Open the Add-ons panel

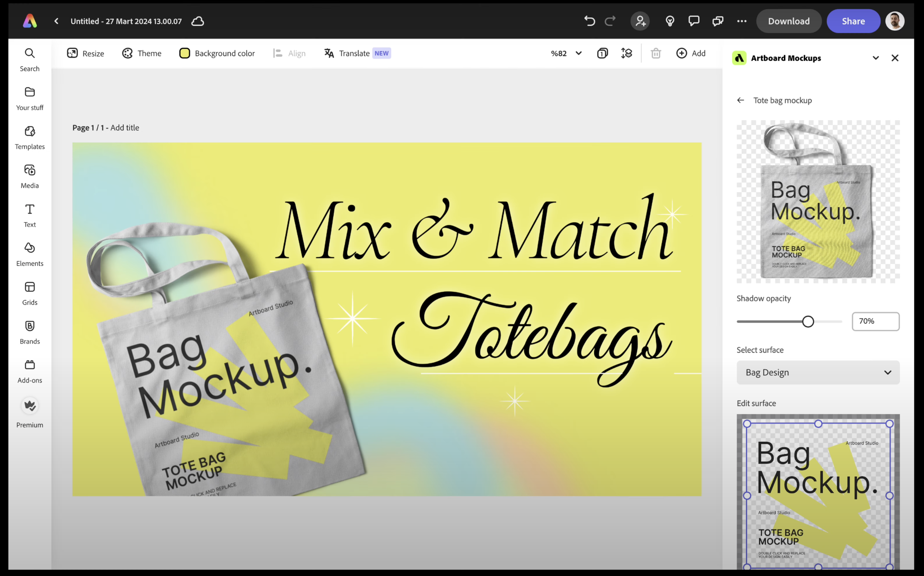(x=30, y=372)
